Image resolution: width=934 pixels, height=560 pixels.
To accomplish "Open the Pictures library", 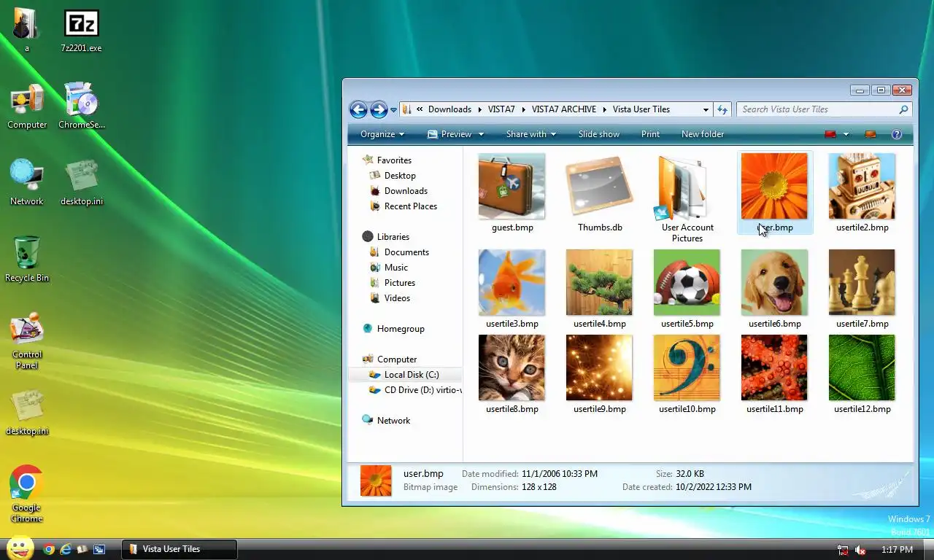I will pyautogui.click(x=399, y=283).
